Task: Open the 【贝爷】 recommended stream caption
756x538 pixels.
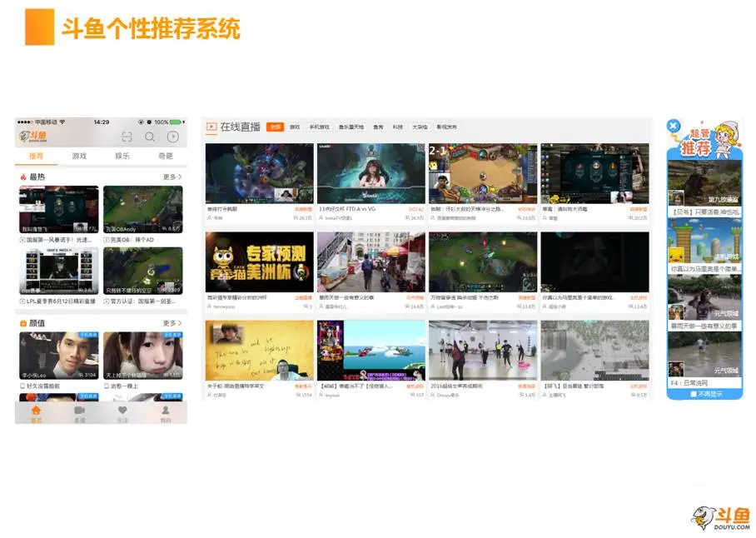Action: 704,212
